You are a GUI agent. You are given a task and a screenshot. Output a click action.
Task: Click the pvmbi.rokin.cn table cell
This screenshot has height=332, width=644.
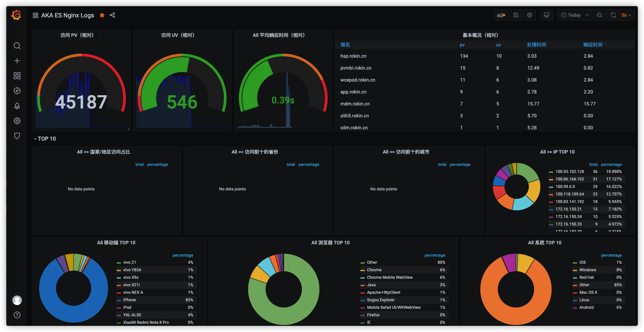point(356,68)
